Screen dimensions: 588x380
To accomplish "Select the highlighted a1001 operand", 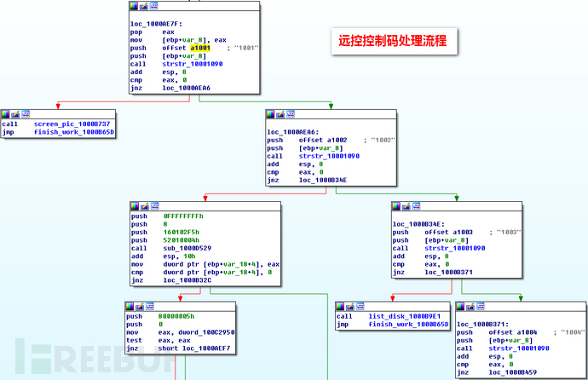I will coord(201,48).
